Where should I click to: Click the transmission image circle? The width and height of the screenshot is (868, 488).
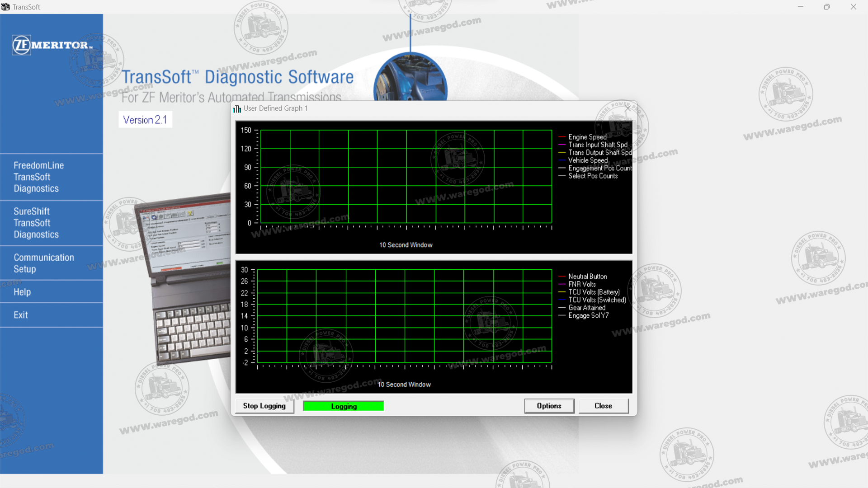pyautogui.click(x=410, y=77)
